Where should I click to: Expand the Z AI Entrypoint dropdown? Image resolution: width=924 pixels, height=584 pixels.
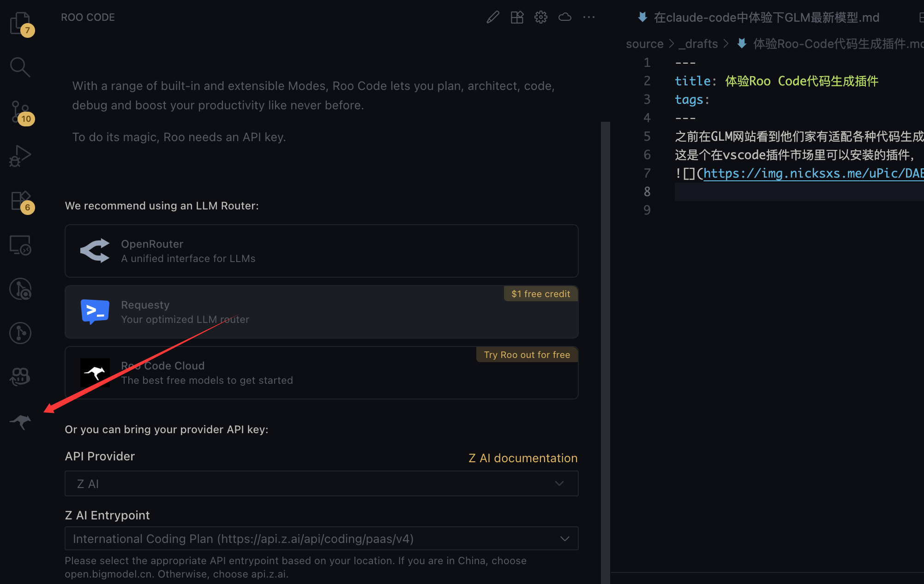321,539
